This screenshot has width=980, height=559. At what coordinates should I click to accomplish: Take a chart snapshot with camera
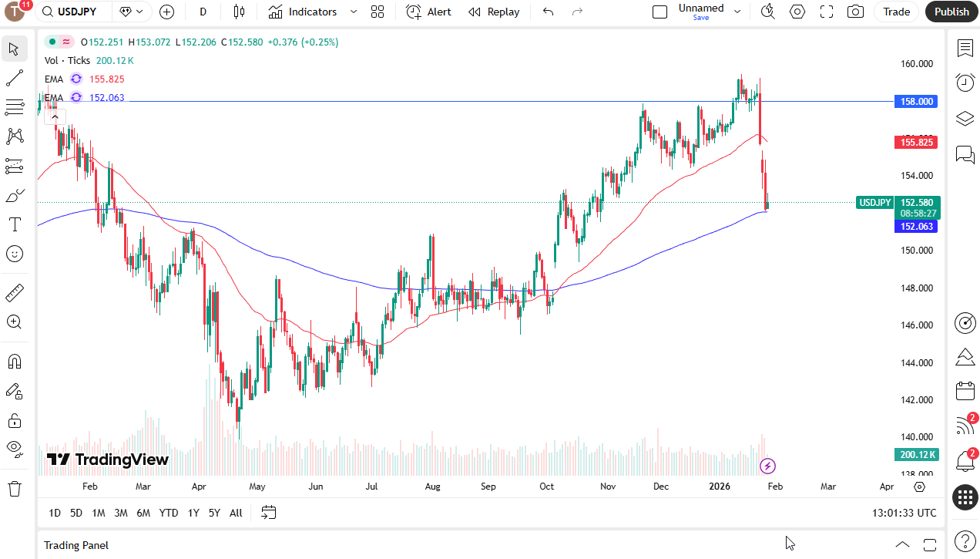pos(855,12)
